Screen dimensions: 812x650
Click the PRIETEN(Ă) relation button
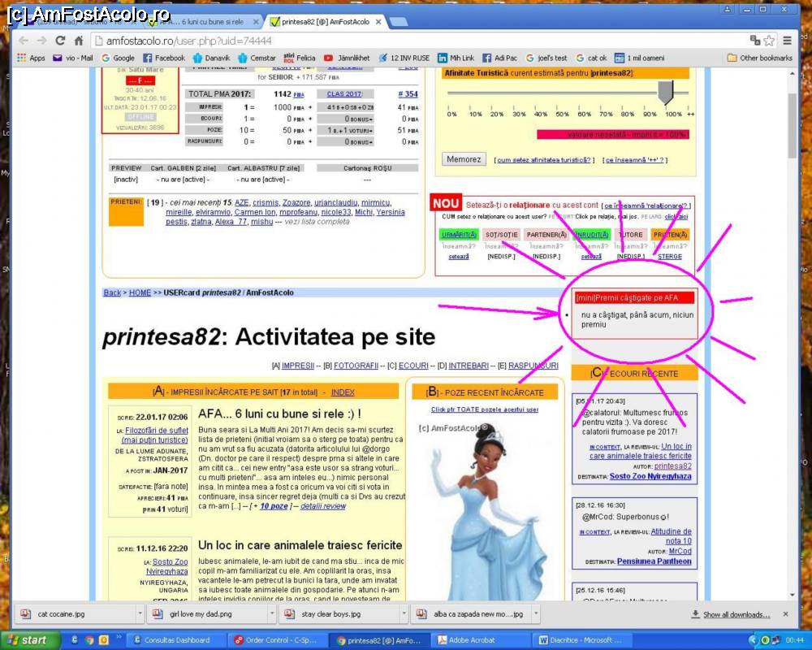670,235
